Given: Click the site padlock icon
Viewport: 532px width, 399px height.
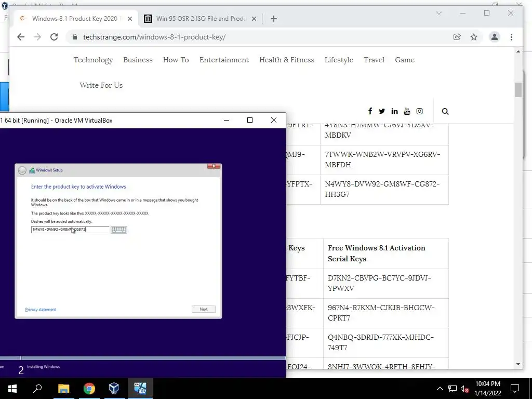Looking at the screenshot, I should coord(75,37).
